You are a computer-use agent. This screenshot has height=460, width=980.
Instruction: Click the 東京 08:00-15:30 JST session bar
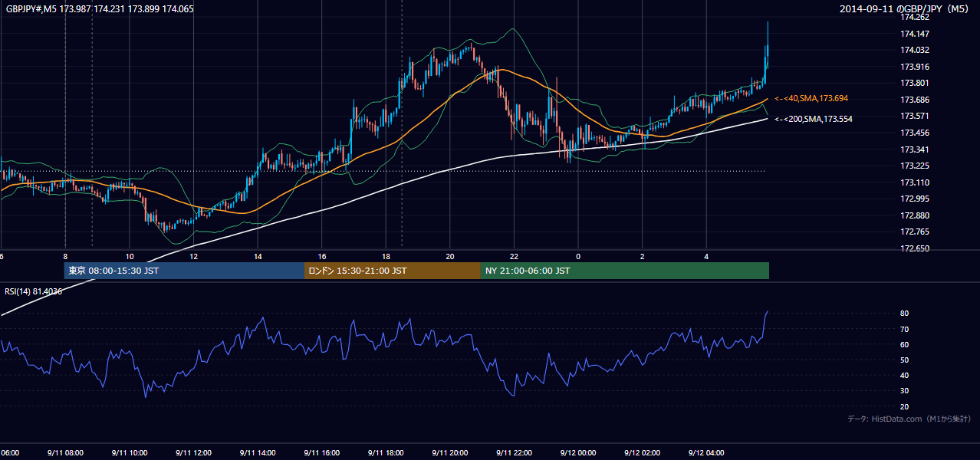[x=184, y=271]
